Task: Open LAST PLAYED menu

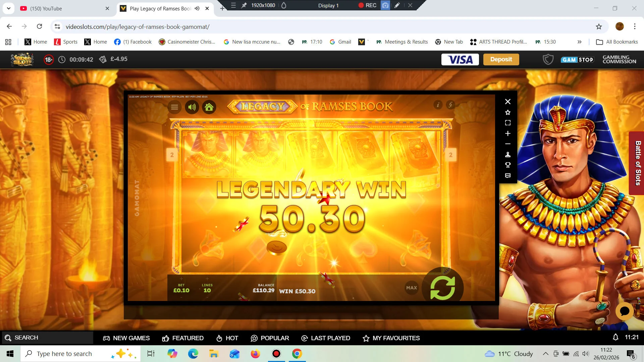Action: [x=326, y=338]
